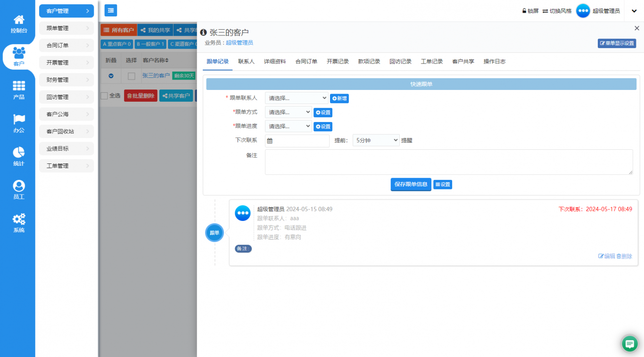Click the 下次联系 date input field
The width and height of the screenshot is (644, 357).
[x=300, y=140]
